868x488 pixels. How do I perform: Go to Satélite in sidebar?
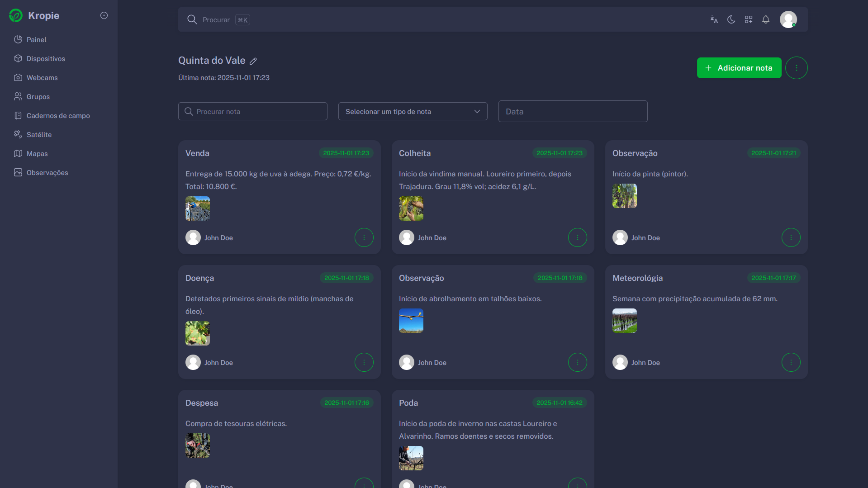click(39, 135)
